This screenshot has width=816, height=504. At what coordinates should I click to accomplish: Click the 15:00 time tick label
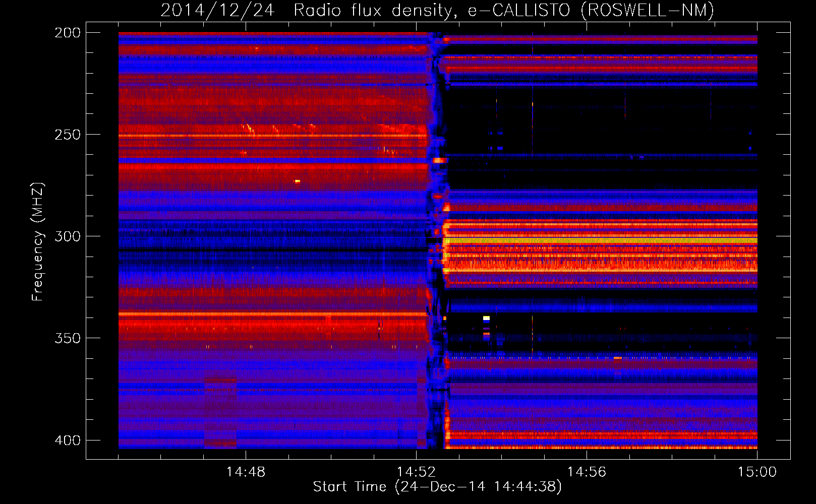coord(757,472)
